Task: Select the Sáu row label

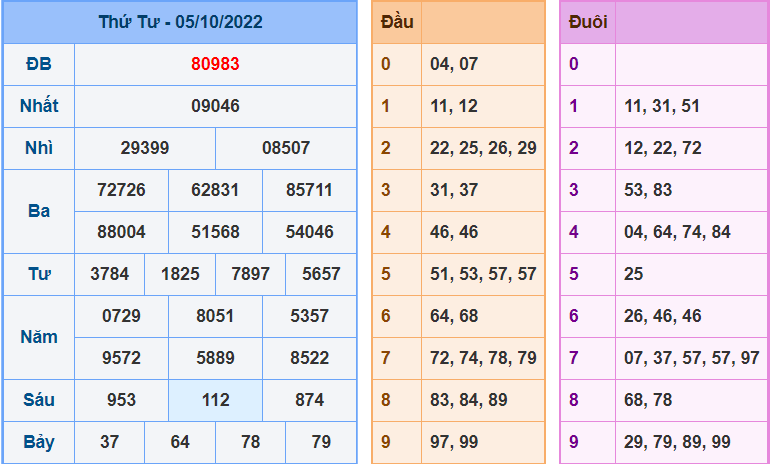Action: tap(39, 400)
